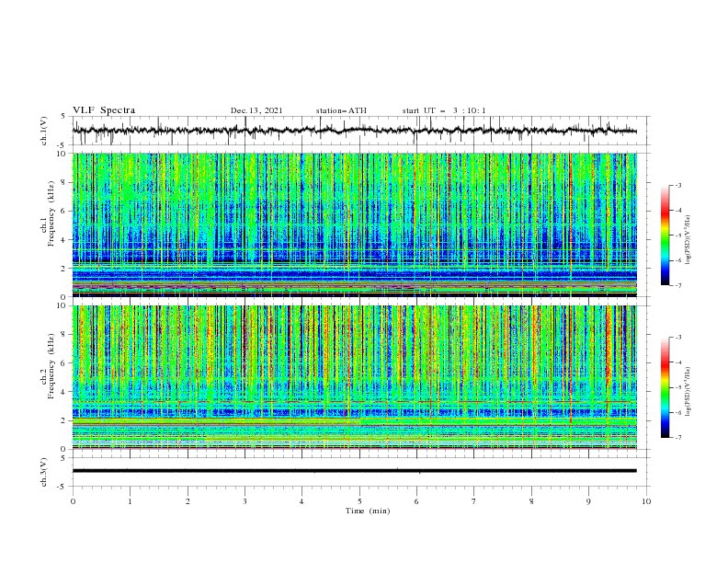Image resolution: width=728 pixels, height=563 pixels.
Task: Click time axis tick label "3"
Action: pos(245,501)
